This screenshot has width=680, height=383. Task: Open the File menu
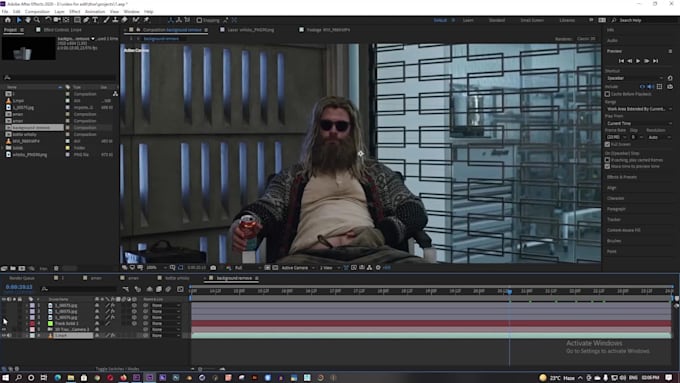pos(5,12)
